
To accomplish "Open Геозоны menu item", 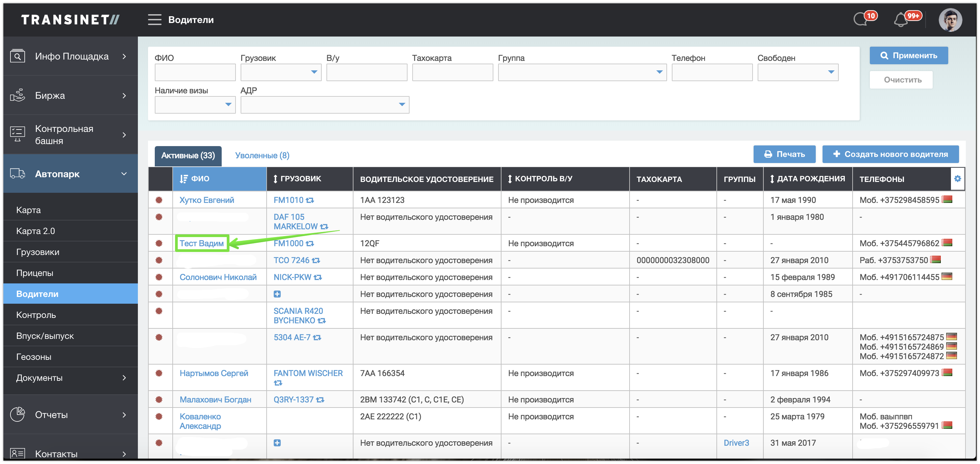I will point(70,357).
